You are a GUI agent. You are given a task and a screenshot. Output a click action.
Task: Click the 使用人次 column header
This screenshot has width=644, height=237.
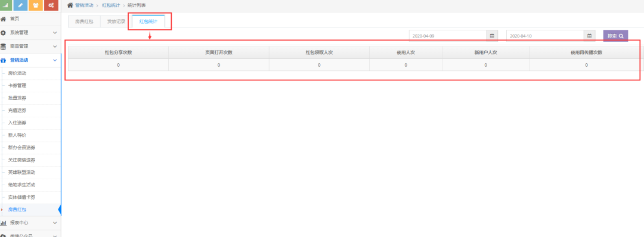point(405,52)
